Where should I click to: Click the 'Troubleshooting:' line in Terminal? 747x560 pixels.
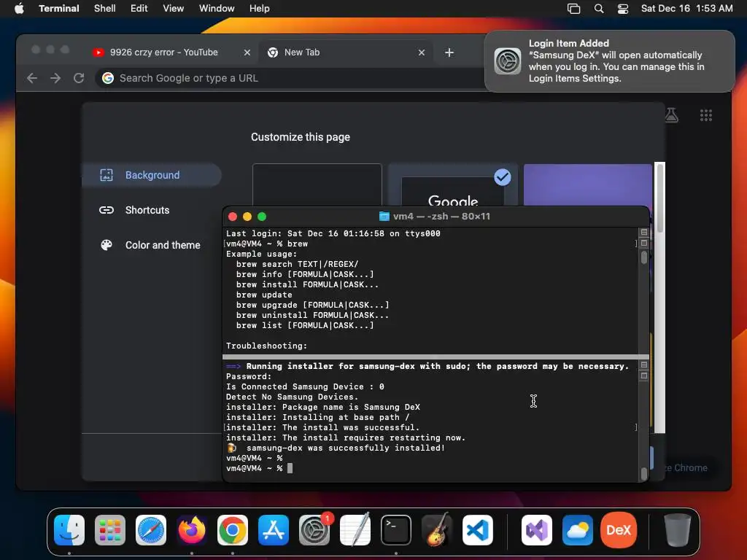click(x=266, y=346)
